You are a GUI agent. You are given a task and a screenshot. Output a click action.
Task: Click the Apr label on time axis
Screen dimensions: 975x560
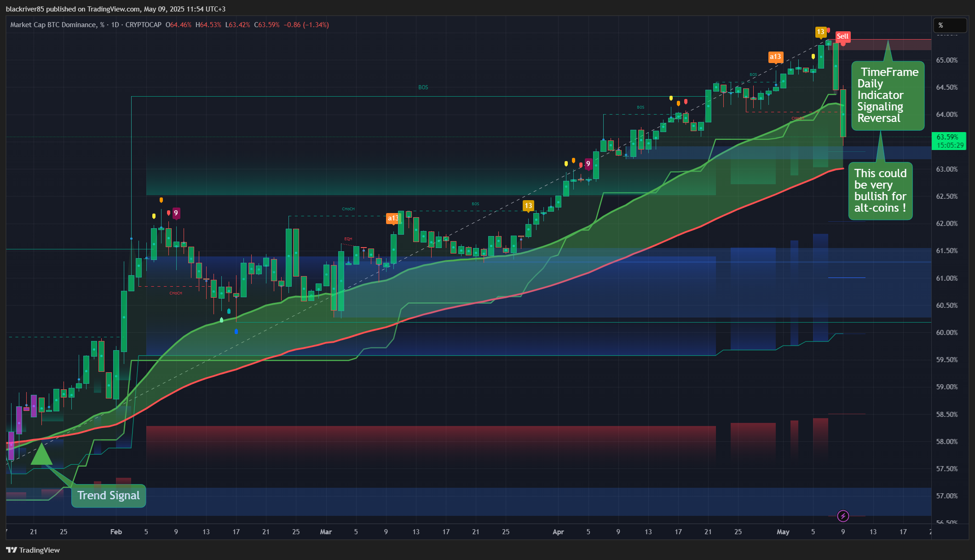coord(558,532)
